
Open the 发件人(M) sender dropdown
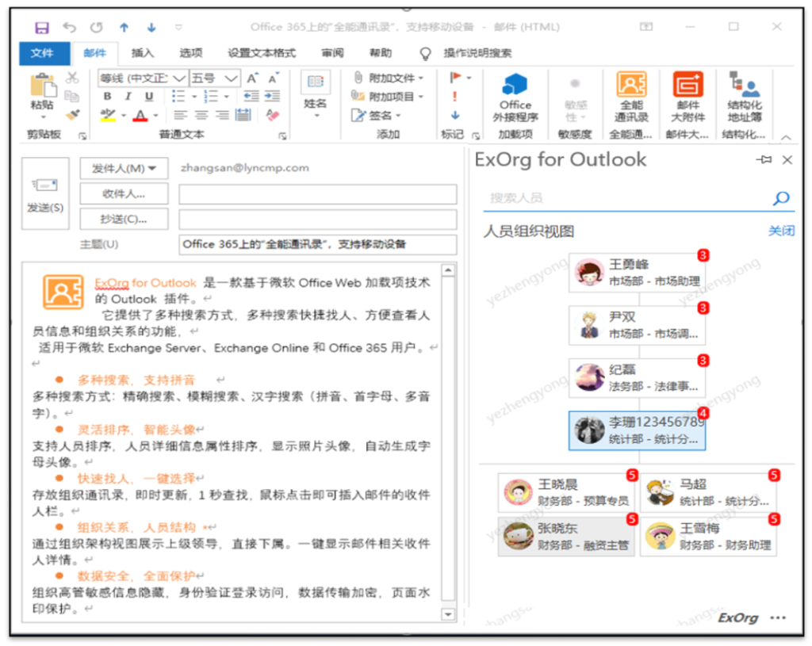pos(124,168)
